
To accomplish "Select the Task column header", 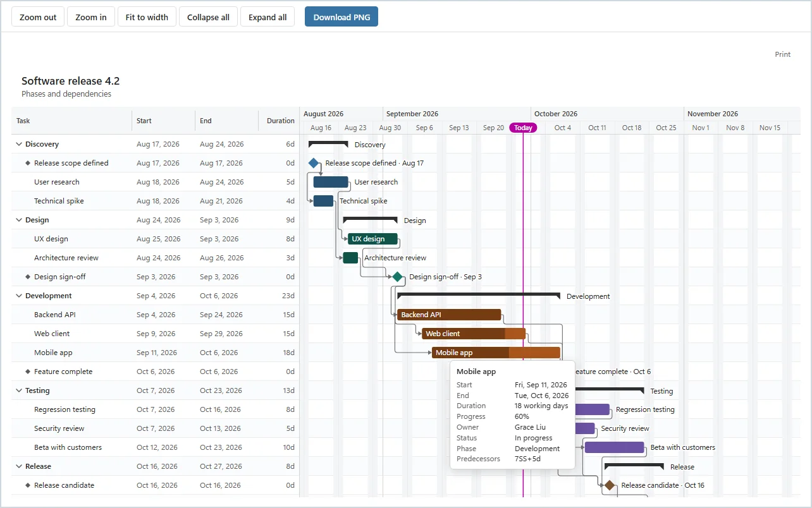I will (x=71, y=121).
